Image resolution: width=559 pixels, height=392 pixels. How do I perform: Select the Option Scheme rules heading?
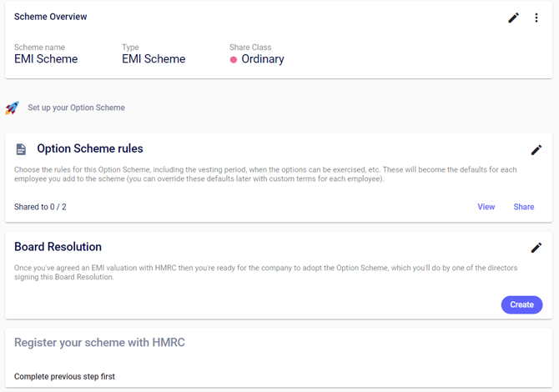click(90, 149)
